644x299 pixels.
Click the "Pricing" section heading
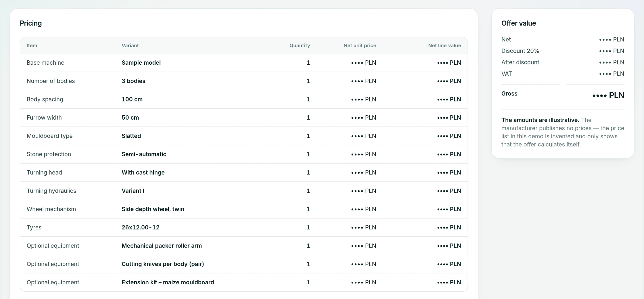pyautogui.click(x=31, y=23)
